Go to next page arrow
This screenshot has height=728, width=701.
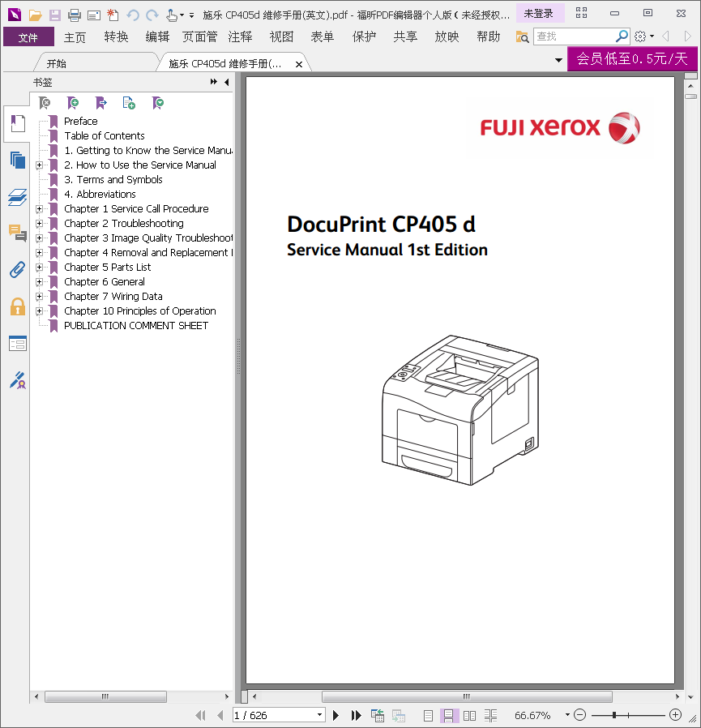[x=336, y=716]
